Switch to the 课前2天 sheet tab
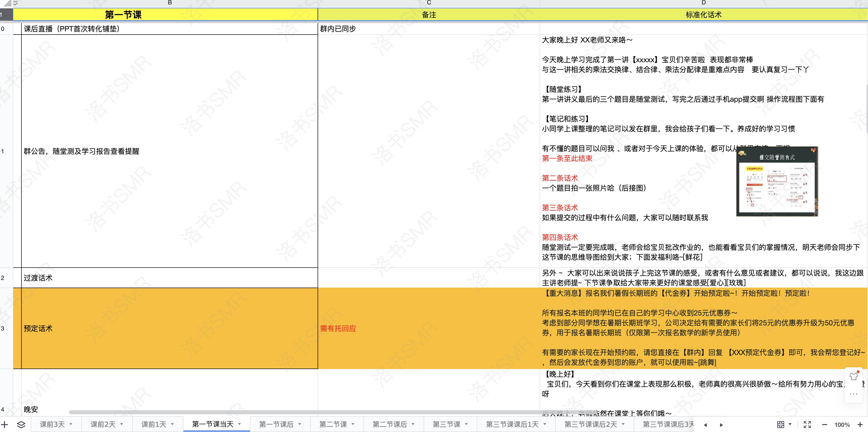868x432 pixels. coord(103,424)
